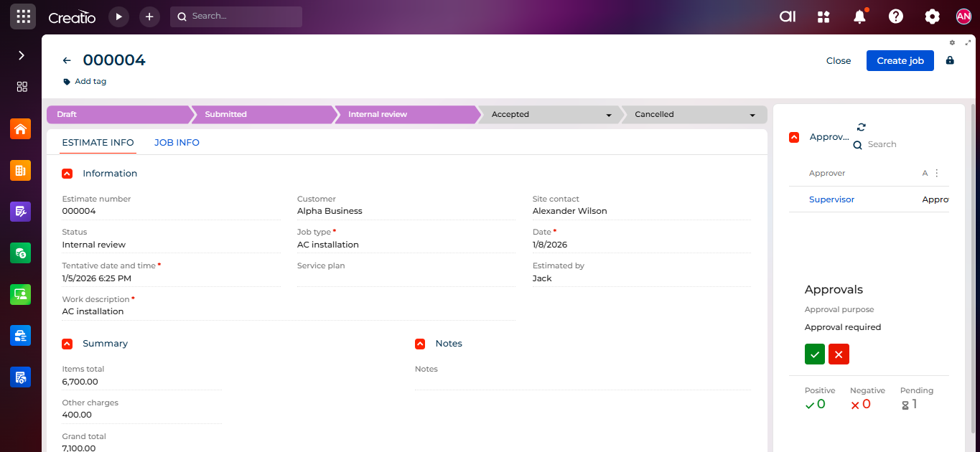Expand the left sidebar navigation chevron
Screen dimensions: 980x452
(x=22, y=55)
